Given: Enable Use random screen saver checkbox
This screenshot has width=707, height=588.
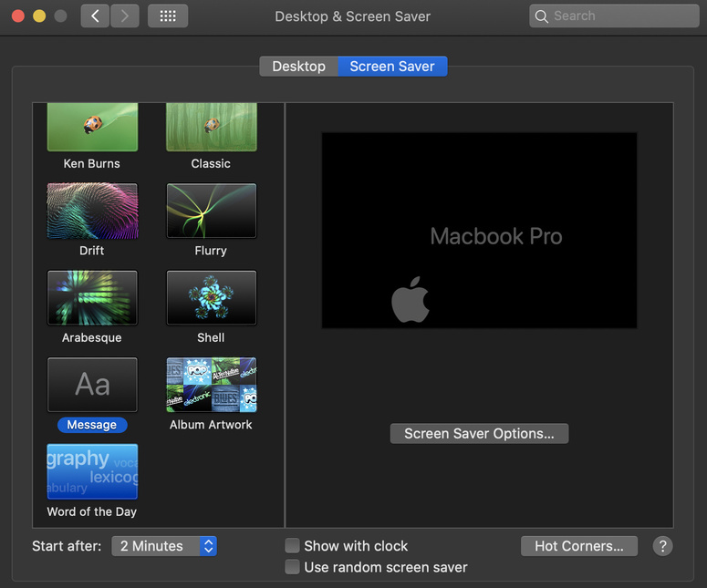Looking at the screenshot, I should pyautogui.click(x=292, y=567).
